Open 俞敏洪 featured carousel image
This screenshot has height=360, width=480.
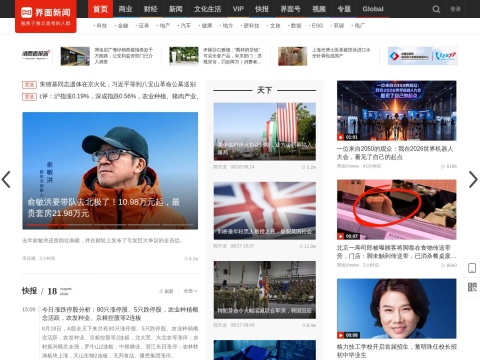click(110, 171)
